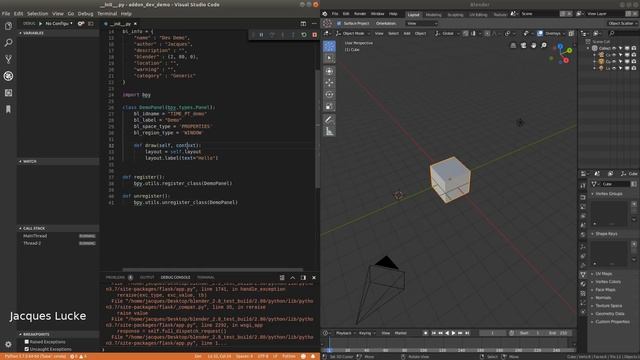Screen dimensions: 640x360
Task: Toggle the Surface Project checkbox
Action: tap(339, 24)
